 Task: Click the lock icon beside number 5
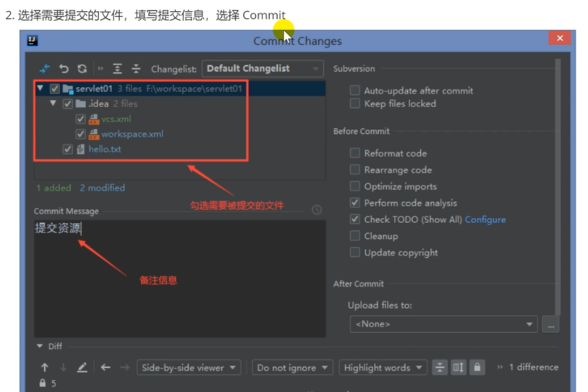click(43, 383)
